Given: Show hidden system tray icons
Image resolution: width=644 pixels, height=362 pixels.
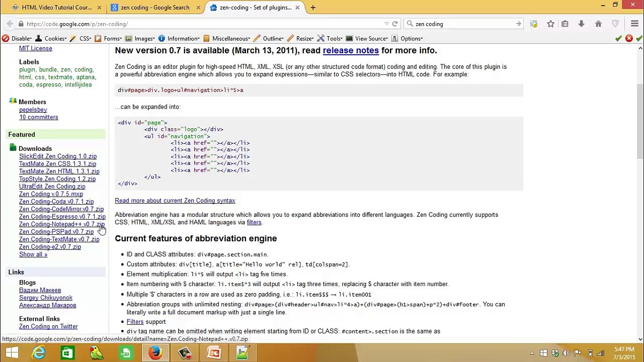Looking at the screenshot, I should 532,353.
